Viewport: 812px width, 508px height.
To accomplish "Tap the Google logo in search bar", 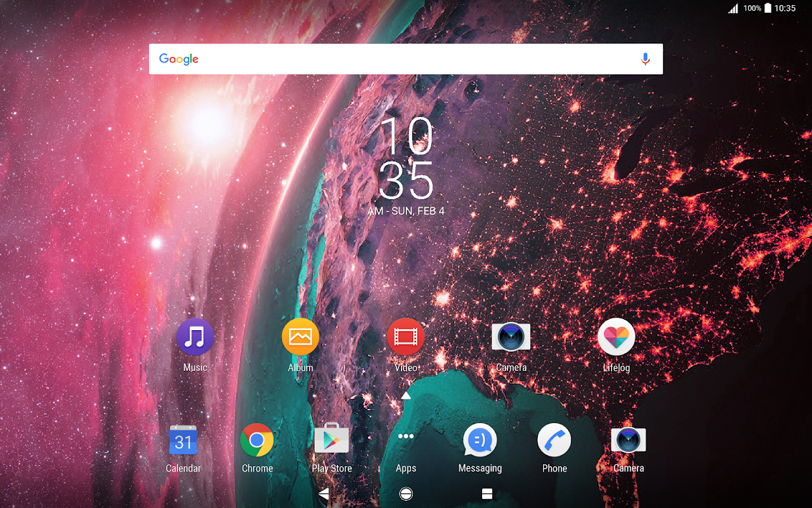I will coord(179,59).
